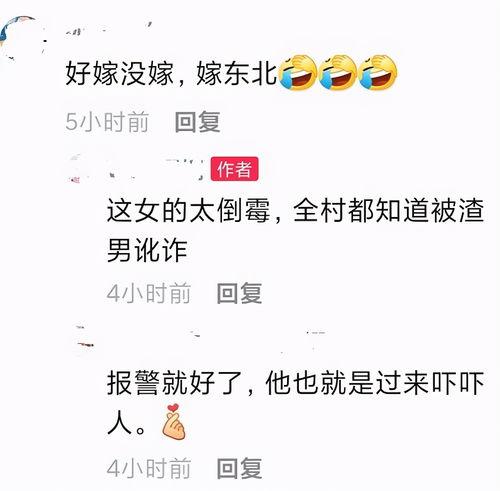Tap the finger heart emoji
The image size is (500, 491).
pyautogui.click(x=173, y=422)
